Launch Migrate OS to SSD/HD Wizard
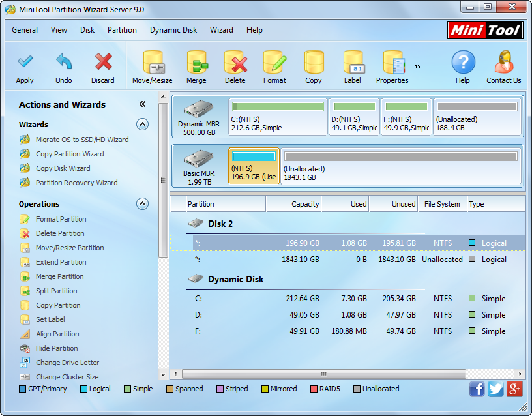The height and width of the screenshot is (416, 532). coord(82,140)
